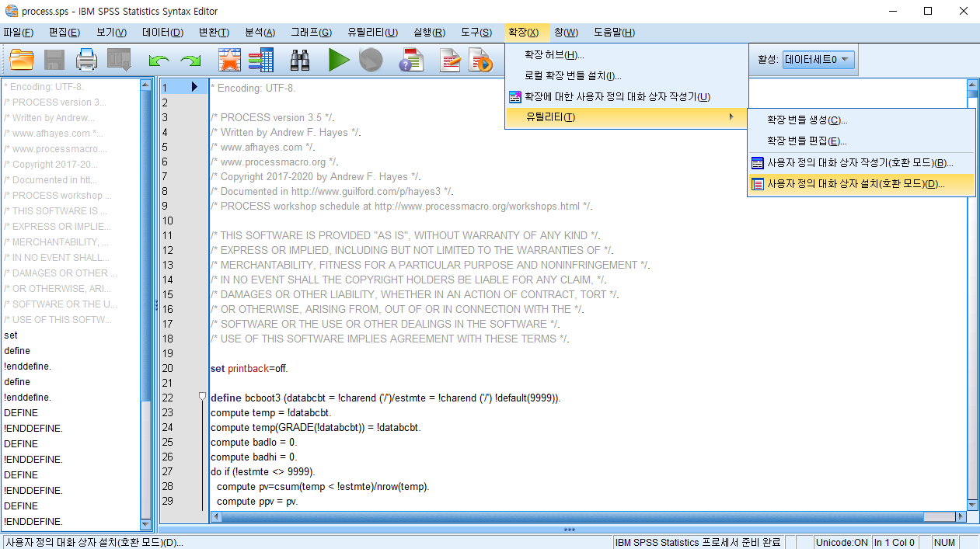Select '/* Copyright 2017-20...' navigation entry
This screenshot has height=549, width=980.
click(51, 165)
